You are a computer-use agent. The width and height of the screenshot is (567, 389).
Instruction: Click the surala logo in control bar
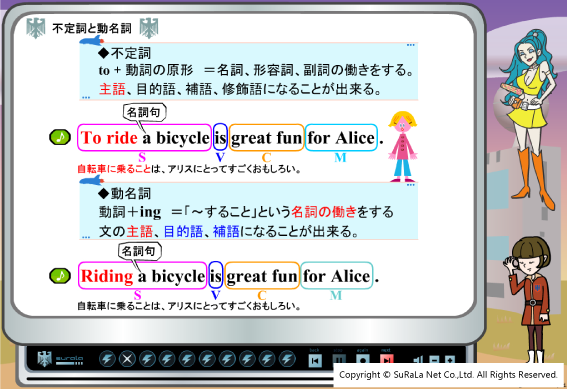(60, 359)
